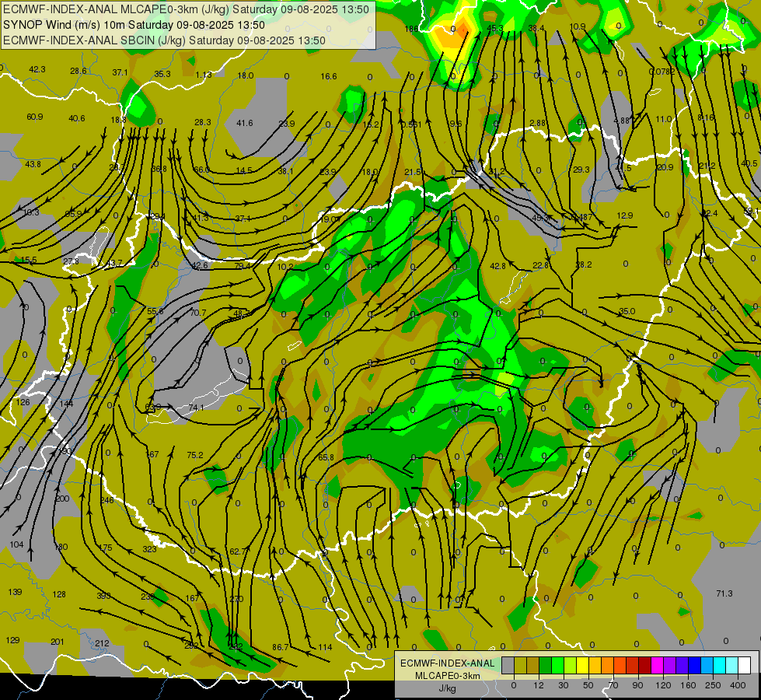Viewport: 761px width, 700px height.
Task: Pick the dark red legend swatch
Action: [x=645, y=666]
